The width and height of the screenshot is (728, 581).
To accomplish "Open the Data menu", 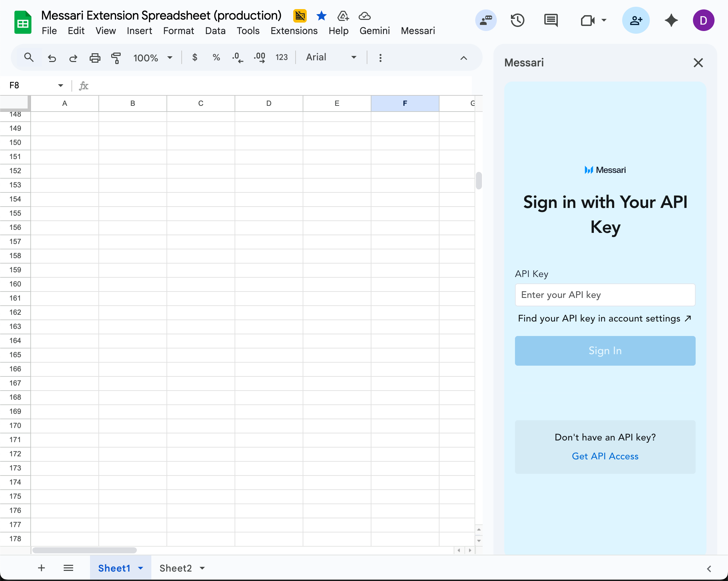I will pyautogui.click(x=215, y=31).
